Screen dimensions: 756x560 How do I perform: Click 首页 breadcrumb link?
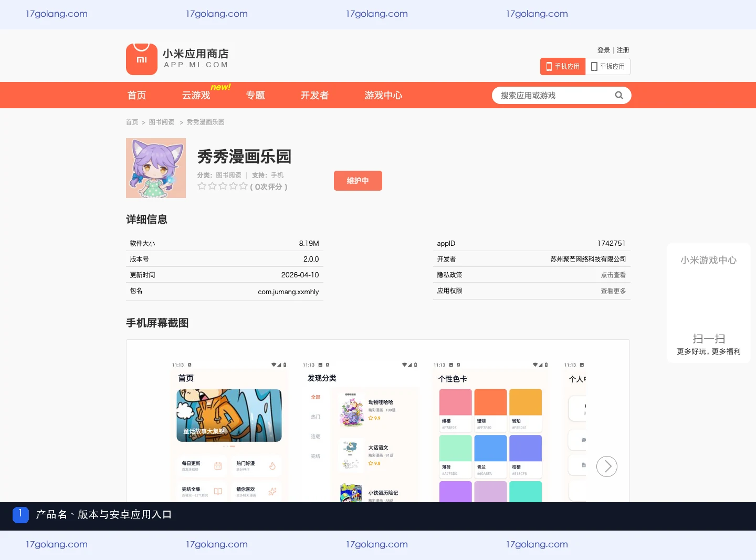(132, 122)
